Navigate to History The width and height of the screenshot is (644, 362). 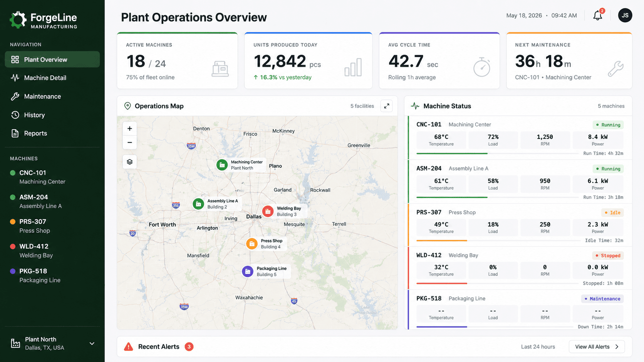click(52, 115)
